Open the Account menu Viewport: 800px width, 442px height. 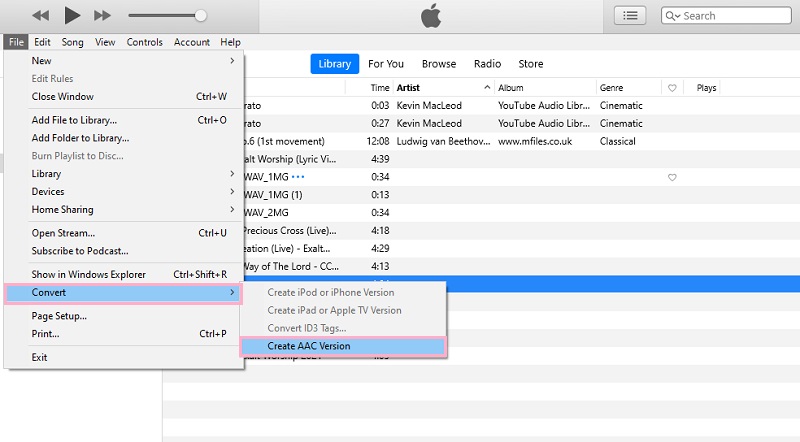tap(192, 42)
